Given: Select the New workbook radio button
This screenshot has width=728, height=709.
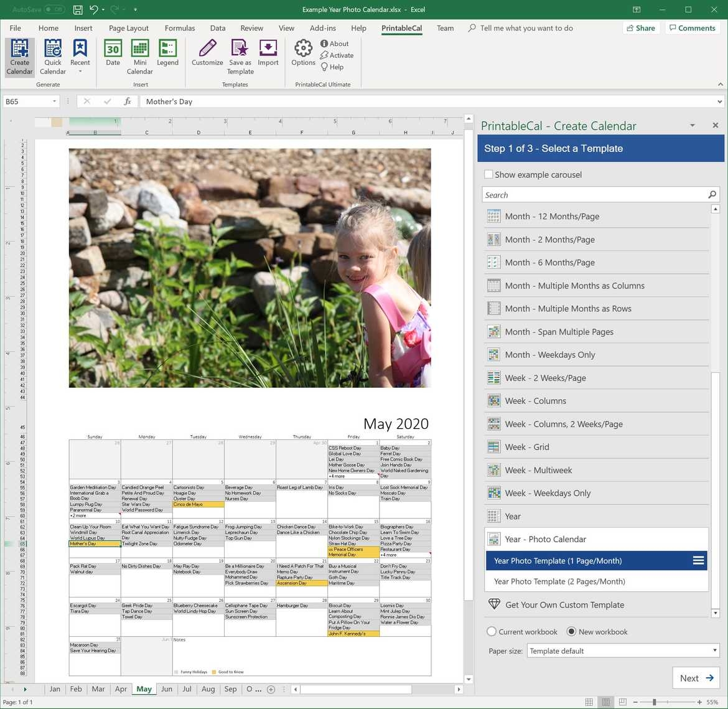Looking at the screenshot, I should tap(571, 631).
